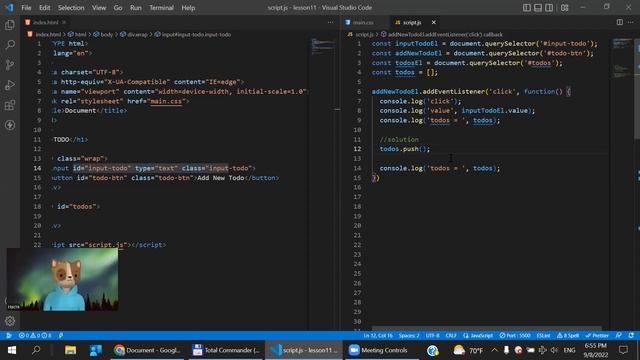Expand the body breadcrumb
This screenshot has width=640, height=360.
click(x=103, y=35)
